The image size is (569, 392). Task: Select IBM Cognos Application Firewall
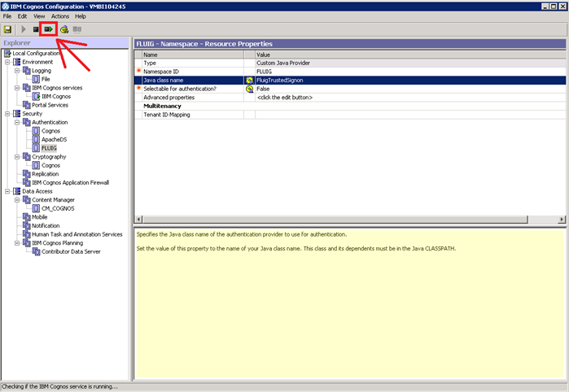70,183
